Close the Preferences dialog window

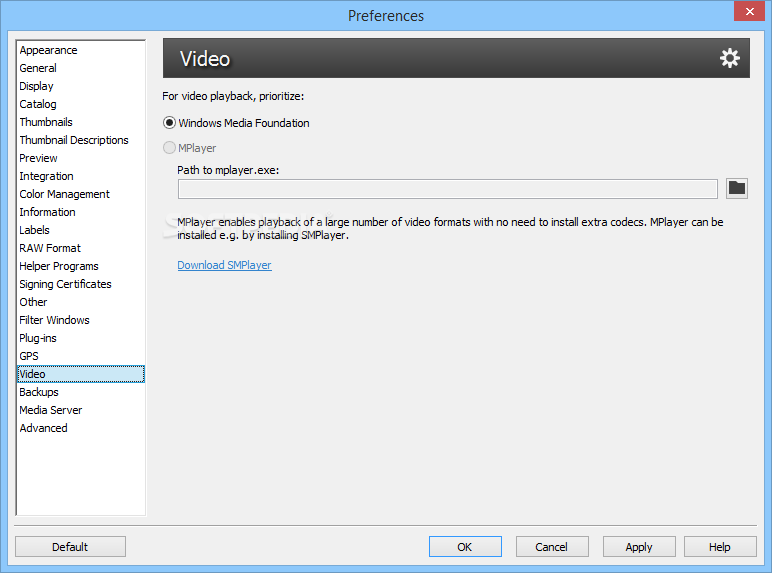tap(749, 11)
